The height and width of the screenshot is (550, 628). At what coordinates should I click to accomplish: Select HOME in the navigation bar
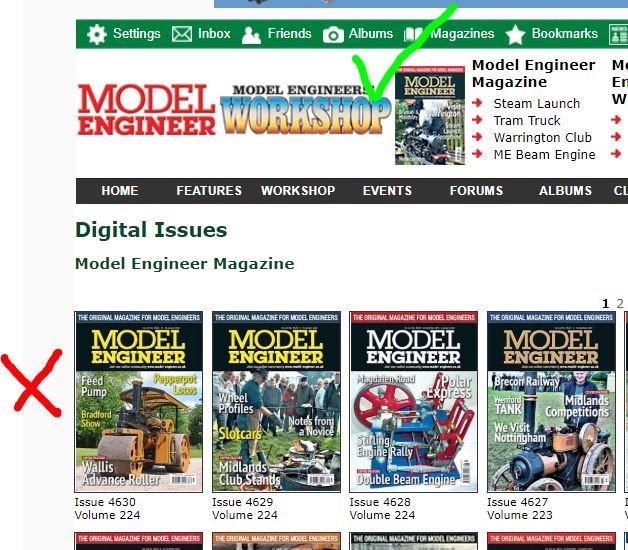[120, 191]
